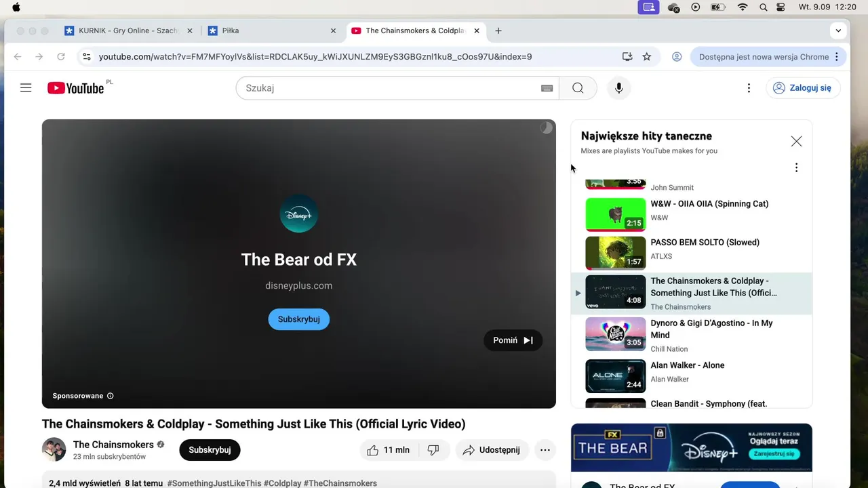Play Clean Bandit - Symphony from playlist
Screen dimensions: 868x488
pyautogui.click(x=692, y=403)
